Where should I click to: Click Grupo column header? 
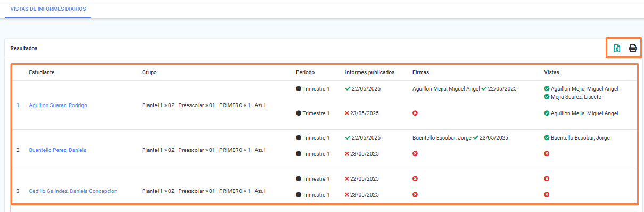tap(150, 72)
